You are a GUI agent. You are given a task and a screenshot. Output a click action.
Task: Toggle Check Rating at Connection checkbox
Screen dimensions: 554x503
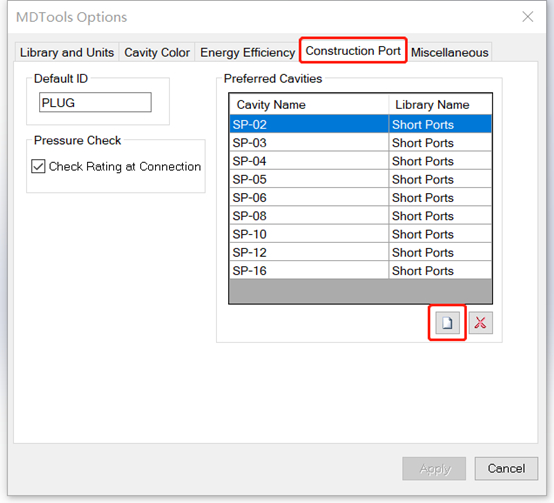(x=38, y=166)
